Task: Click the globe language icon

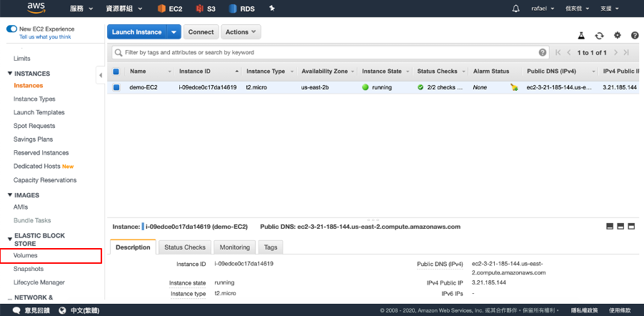Action: click(x=63, y=310)
